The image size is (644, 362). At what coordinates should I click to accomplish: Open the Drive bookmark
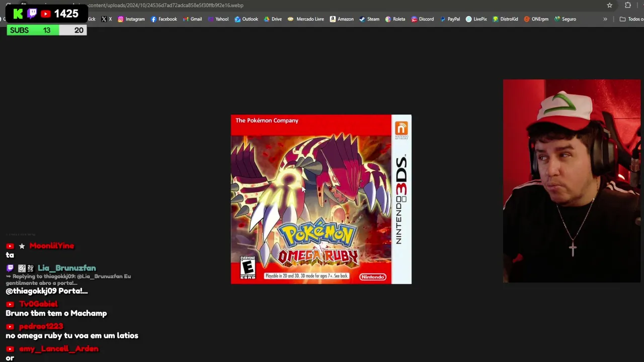273,19
